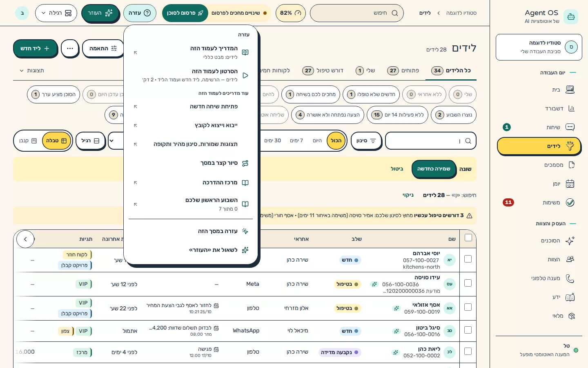Viewport: 588px width, 368px height.
Task: Click the leads search input field
Action: [x=430, y=141]
